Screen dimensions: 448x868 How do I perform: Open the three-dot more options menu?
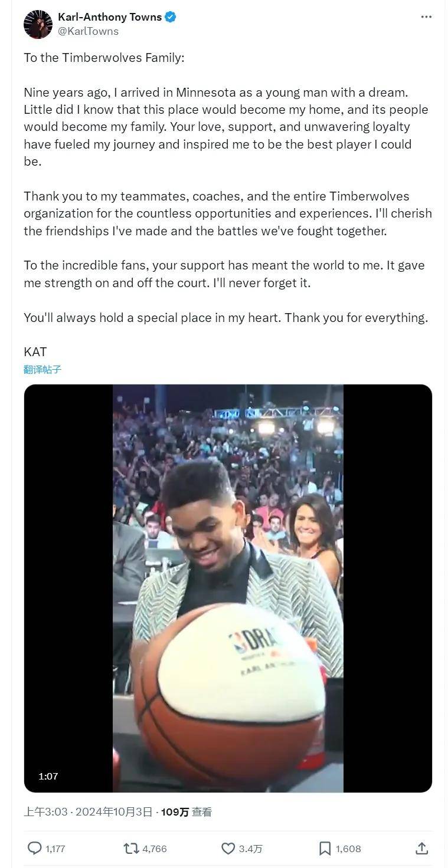(x=426, y=17)
